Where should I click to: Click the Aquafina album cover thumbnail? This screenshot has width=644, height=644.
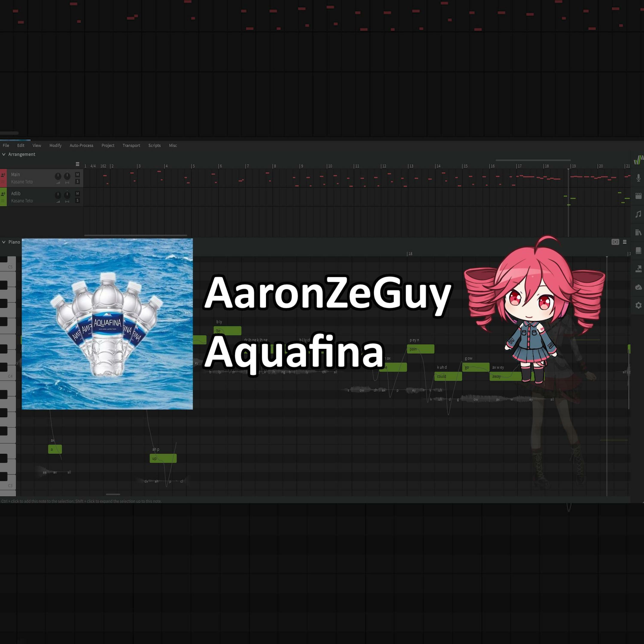(107, 324)
